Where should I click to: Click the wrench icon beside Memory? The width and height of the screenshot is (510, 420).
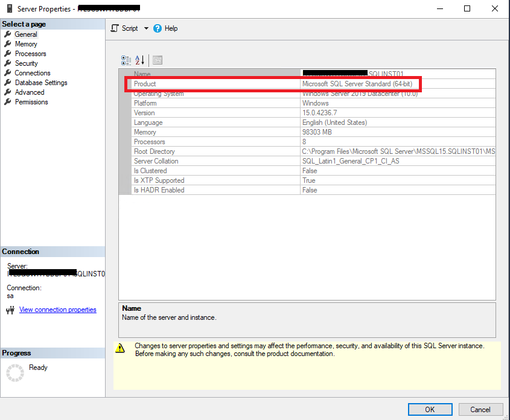click(8, 43)
